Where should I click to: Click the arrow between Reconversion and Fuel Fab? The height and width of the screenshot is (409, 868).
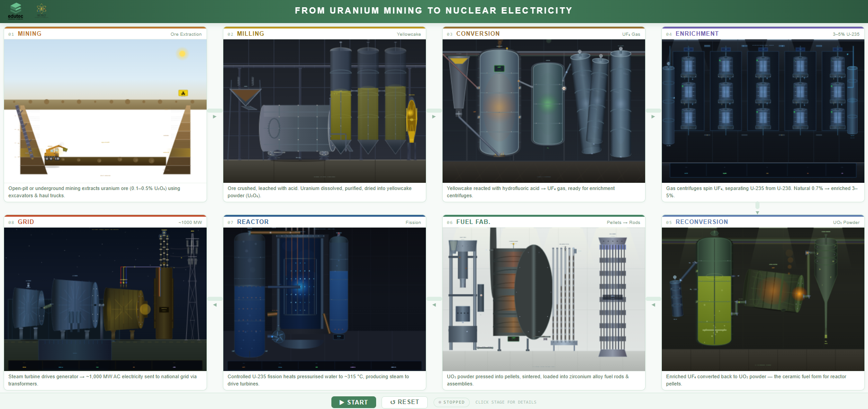(653, 305)
